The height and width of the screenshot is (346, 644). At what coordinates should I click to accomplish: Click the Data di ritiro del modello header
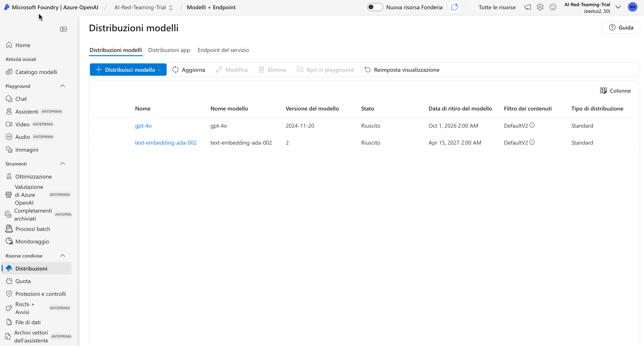coord(460,109)
